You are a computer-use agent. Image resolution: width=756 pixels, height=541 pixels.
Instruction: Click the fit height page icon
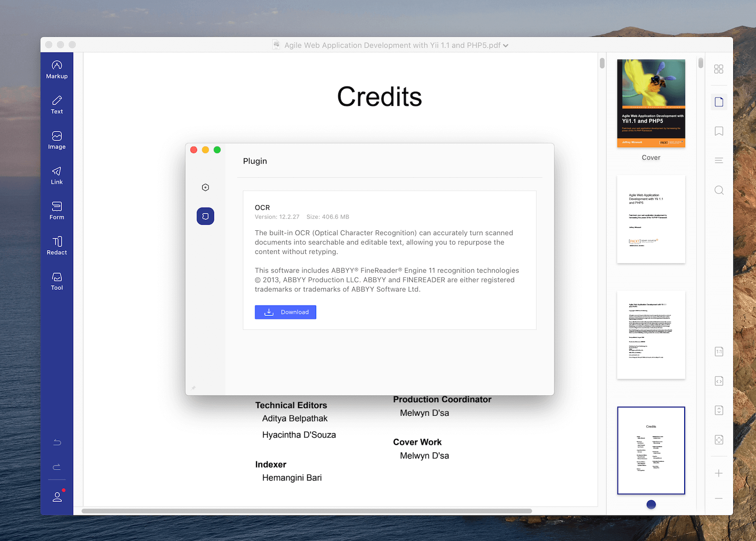(719, 410)
